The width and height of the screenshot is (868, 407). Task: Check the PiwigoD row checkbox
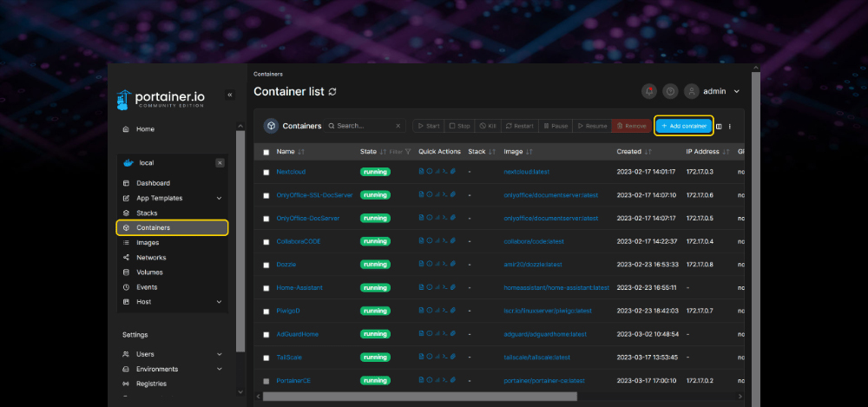point(266,312)
